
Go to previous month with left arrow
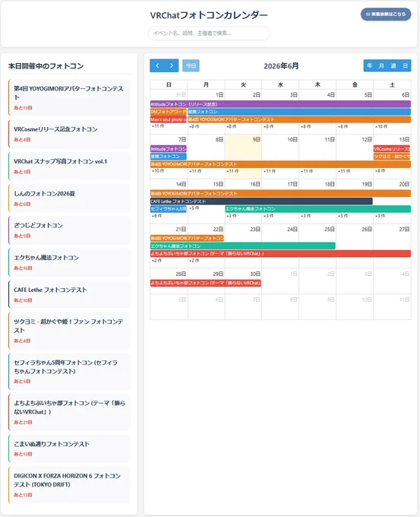pyautogui.click(x=157, y=65)
